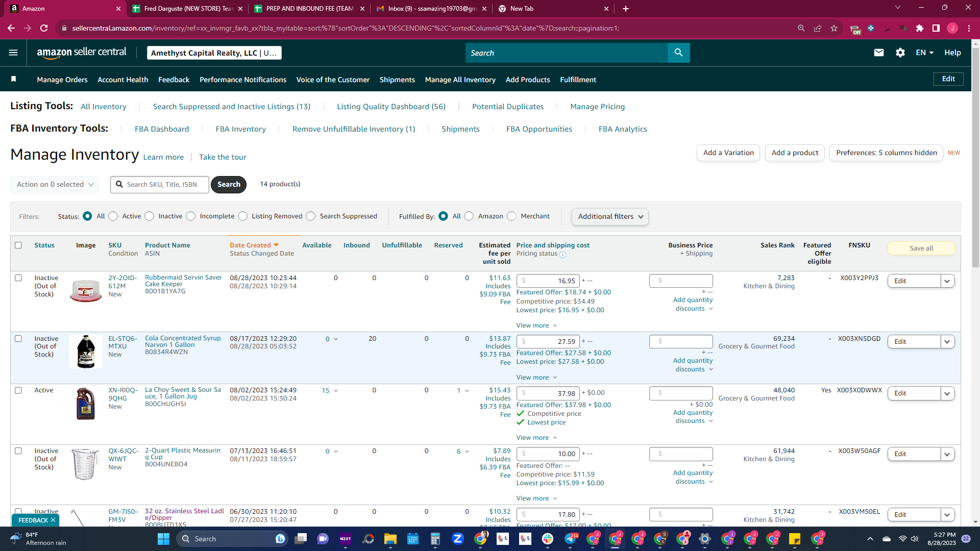Open the Chrome three-dot menu

click(969, 28)
